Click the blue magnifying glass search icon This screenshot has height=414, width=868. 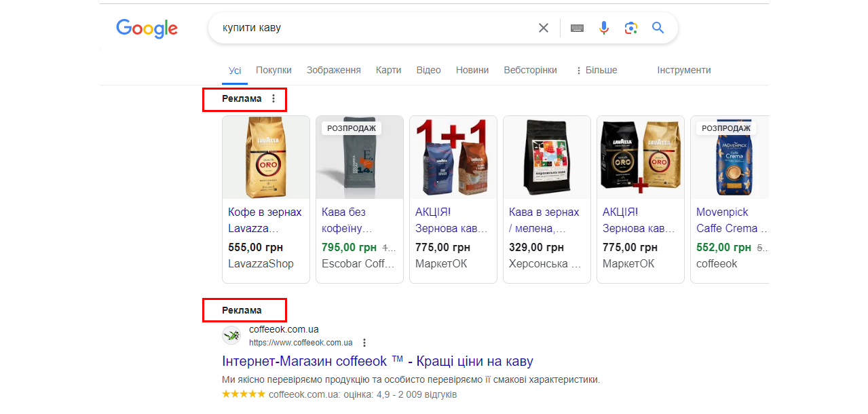658,28
